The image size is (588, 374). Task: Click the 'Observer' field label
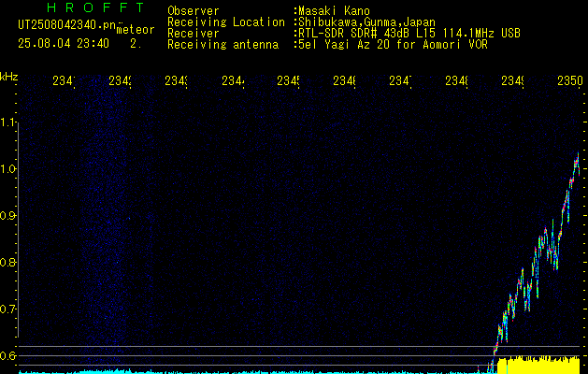pyautogui.click(x=194, y=10)
